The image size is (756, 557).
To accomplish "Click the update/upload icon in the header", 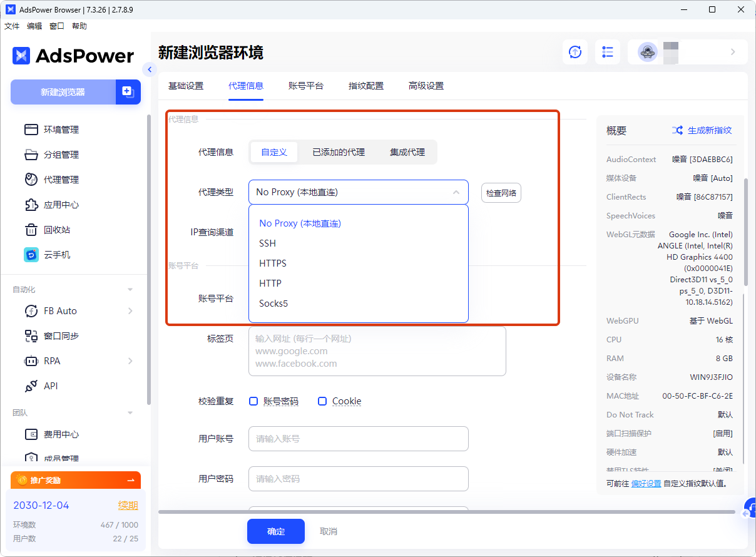I will point(575,52).
